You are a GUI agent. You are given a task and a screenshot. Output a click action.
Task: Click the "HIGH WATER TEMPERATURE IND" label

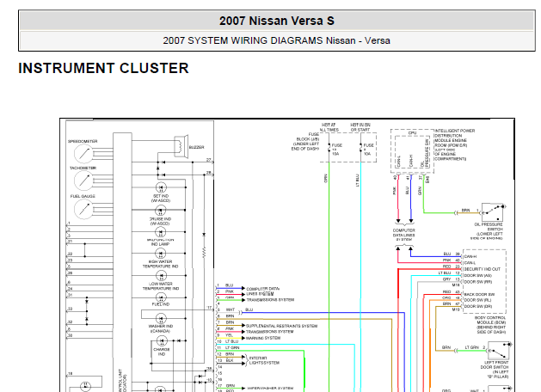(161, 264)
